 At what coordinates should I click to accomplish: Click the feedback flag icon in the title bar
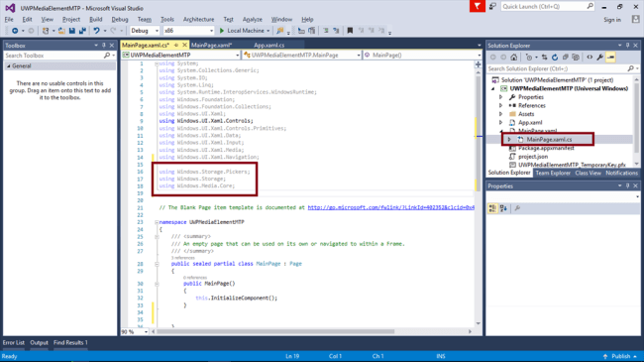pyautogui.click(x=478, y=7)
